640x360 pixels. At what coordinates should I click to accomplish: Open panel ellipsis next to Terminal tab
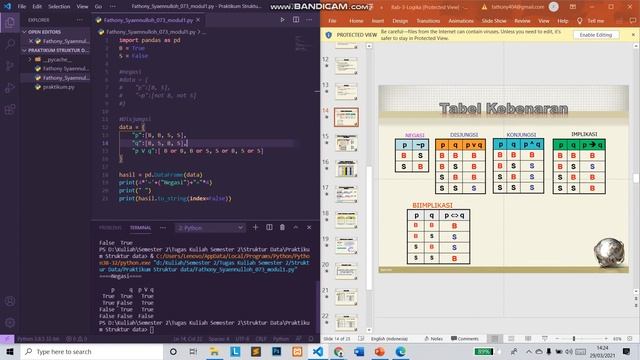click(163, 228)
